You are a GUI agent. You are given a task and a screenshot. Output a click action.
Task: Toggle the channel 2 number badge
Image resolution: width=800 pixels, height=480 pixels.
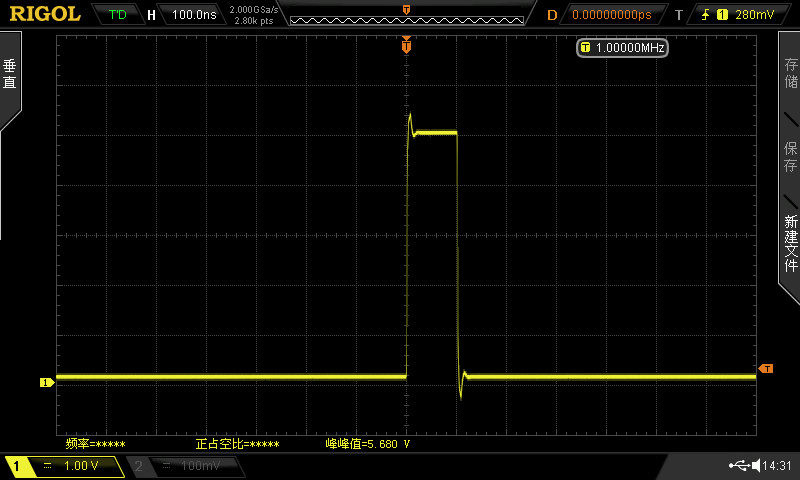click(x=138, y=465)
